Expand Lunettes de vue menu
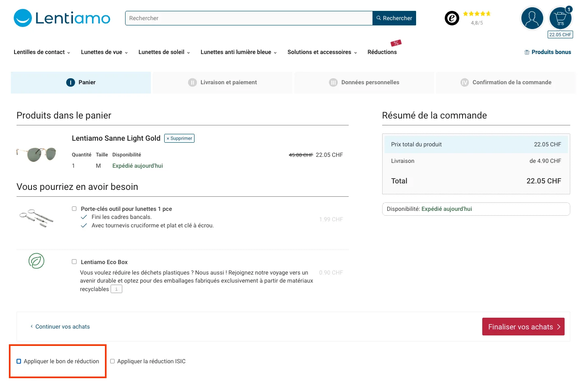The image size is (588, 383). coord(105,52)
